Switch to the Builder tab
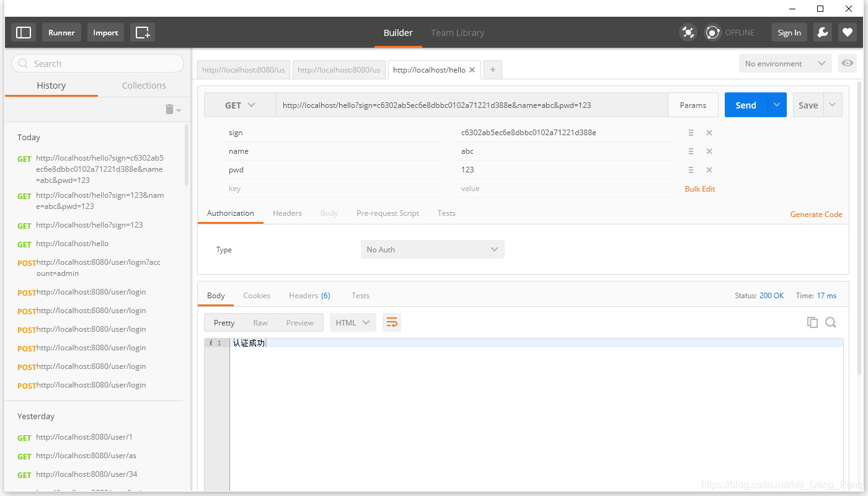This screenshot has height=496, width=868. tap(398, 33)
